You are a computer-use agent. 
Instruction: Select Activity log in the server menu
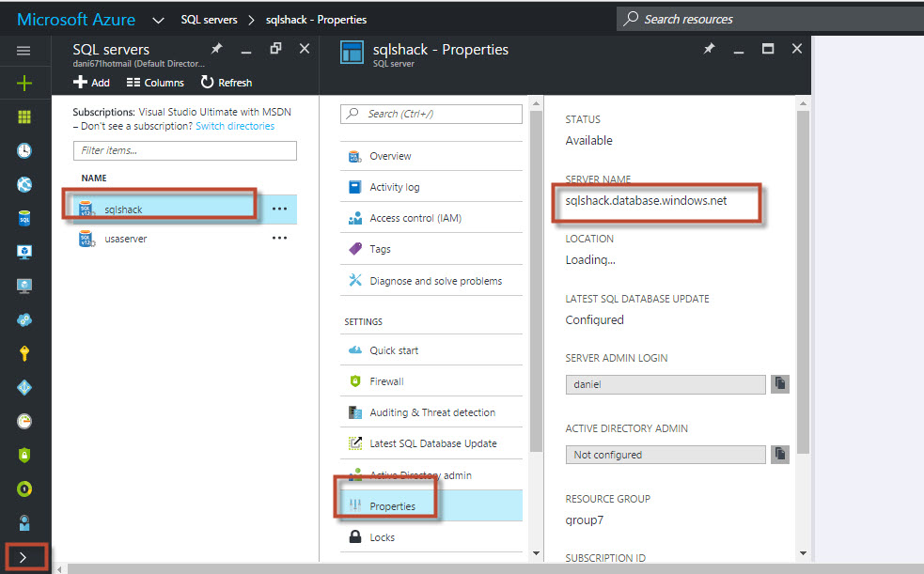click(x=394, y=187)
